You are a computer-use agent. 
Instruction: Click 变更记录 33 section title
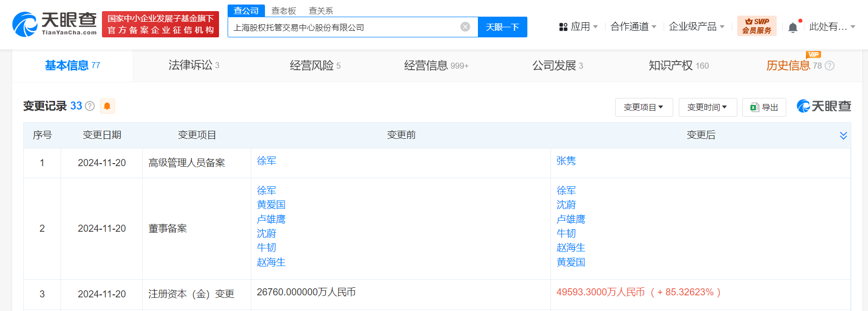(x=52, y=106)
